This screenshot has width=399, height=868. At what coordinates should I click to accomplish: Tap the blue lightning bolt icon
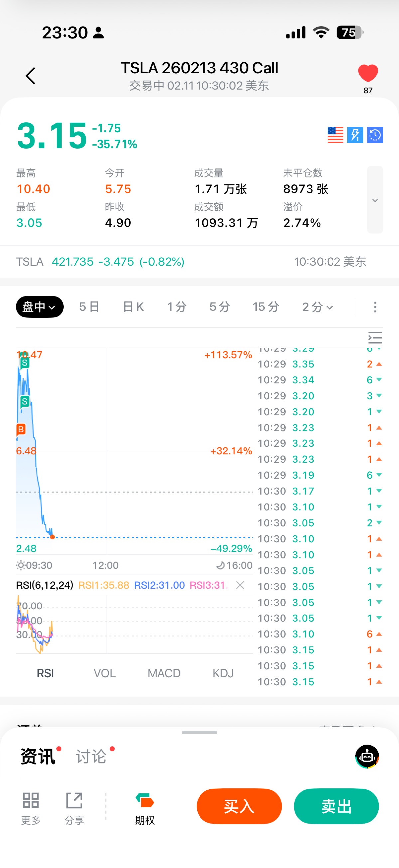355,135
